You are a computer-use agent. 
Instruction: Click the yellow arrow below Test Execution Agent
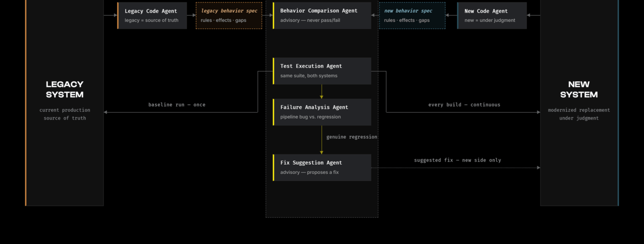click(322, 92)
